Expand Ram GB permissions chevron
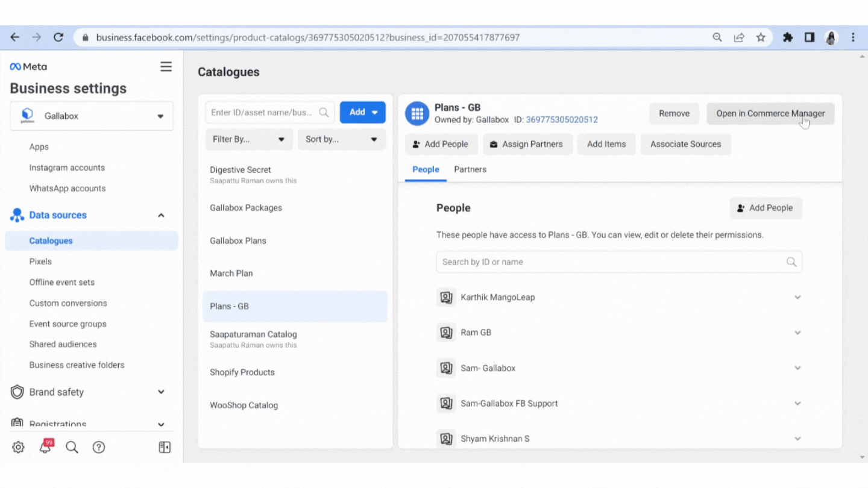 [x=797, y=333]
